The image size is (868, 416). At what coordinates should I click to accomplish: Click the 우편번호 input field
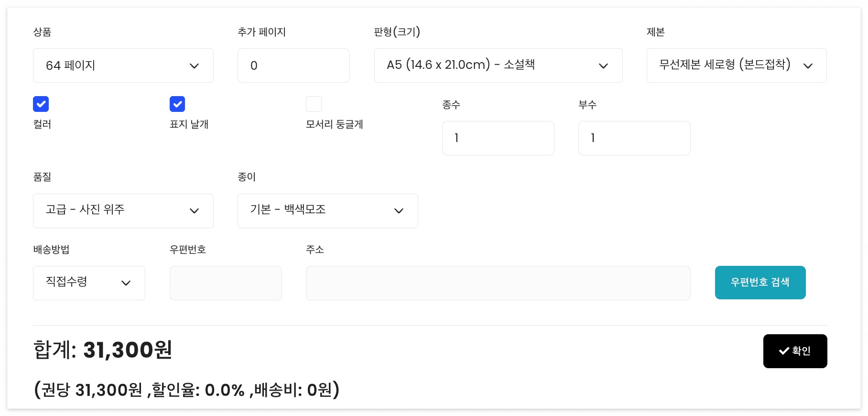coord(226,283)
